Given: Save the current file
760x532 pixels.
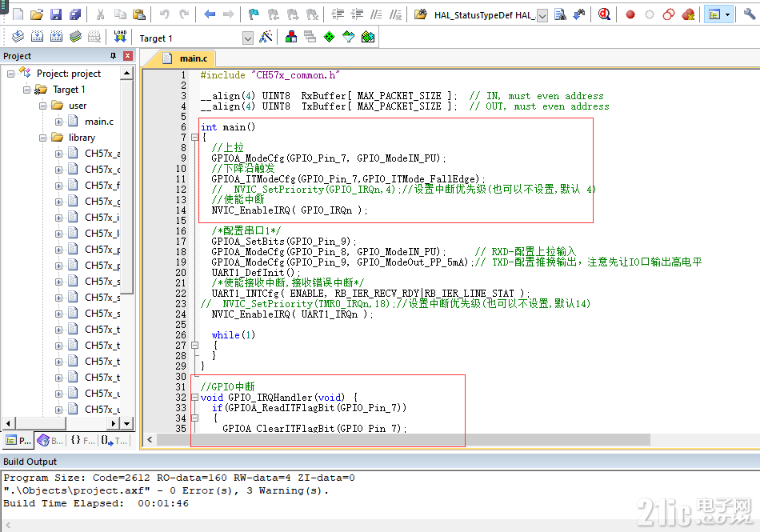Looking at the screenshot, I should pos(56,14).
